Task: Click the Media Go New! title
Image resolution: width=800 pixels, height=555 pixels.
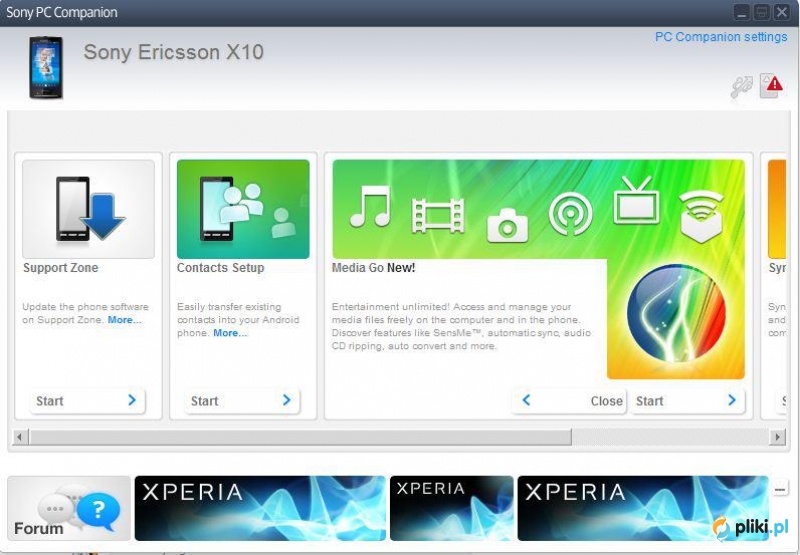Action: tap(373, 268)
